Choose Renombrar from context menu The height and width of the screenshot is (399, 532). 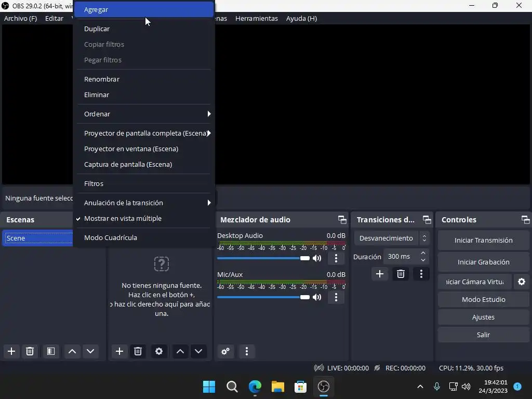pyautogui.click(x=144, y=79)
